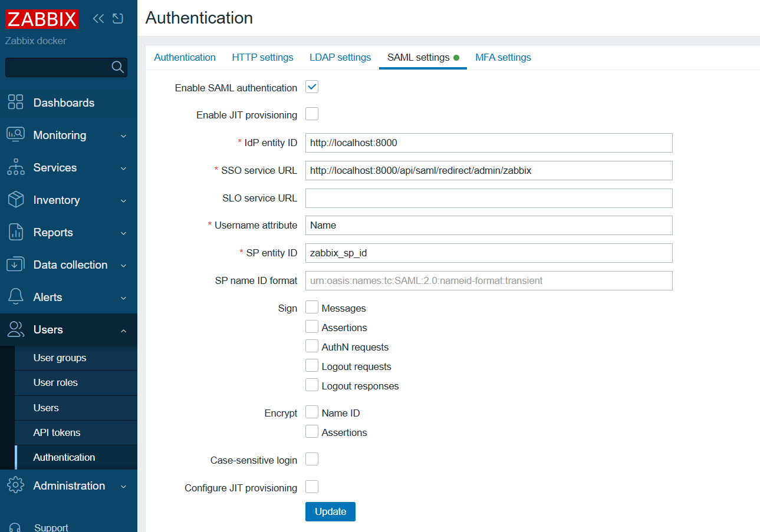This screenshot has width=760, height=532.
Task: Collapse the Users submenu
Action: [124, 330]
